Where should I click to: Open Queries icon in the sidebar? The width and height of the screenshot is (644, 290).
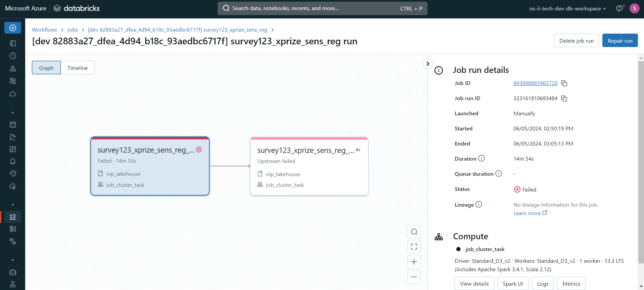coord(13,137)
